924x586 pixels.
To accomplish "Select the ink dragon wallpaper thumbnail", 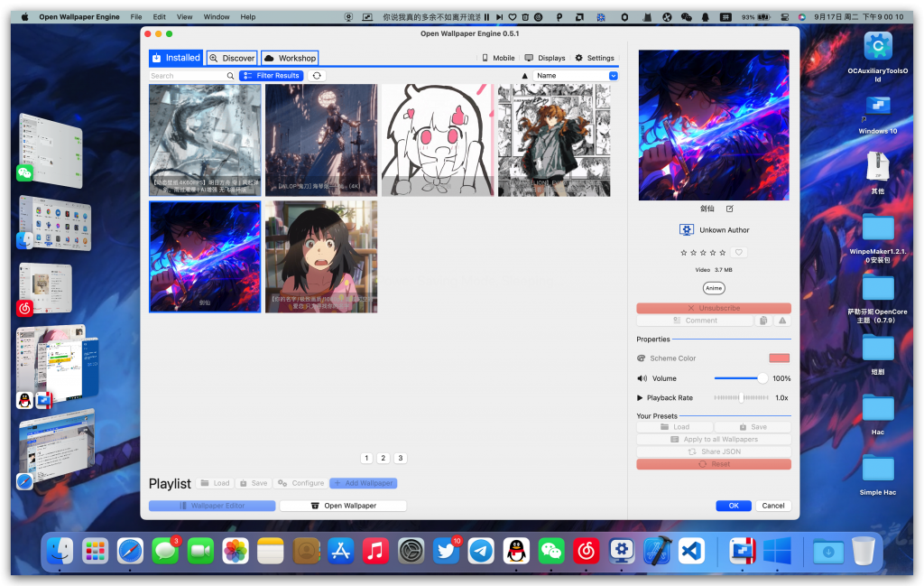I will click(x=205, y=140).
